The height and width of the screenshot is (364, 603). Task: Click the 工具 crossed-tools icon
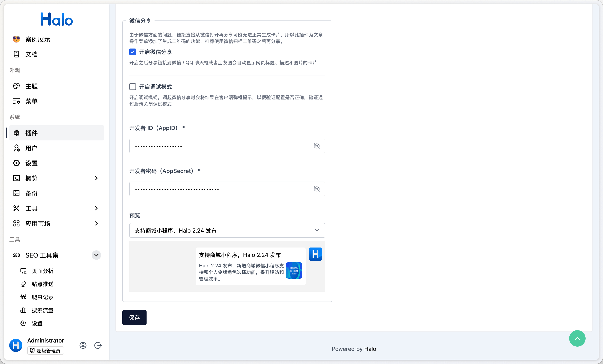(x=16, y=208)
